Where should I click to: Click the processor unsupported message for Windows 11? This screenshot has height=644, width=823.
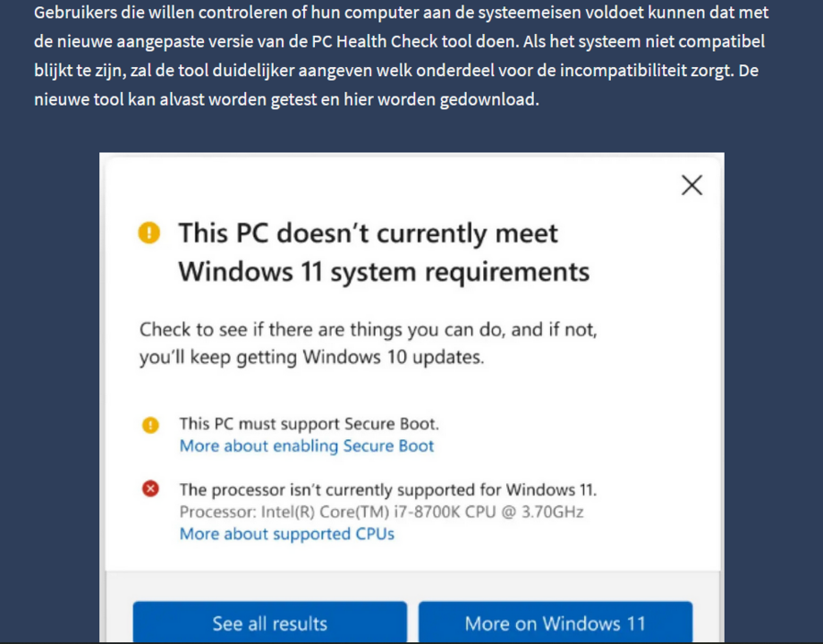click(387, 489)
